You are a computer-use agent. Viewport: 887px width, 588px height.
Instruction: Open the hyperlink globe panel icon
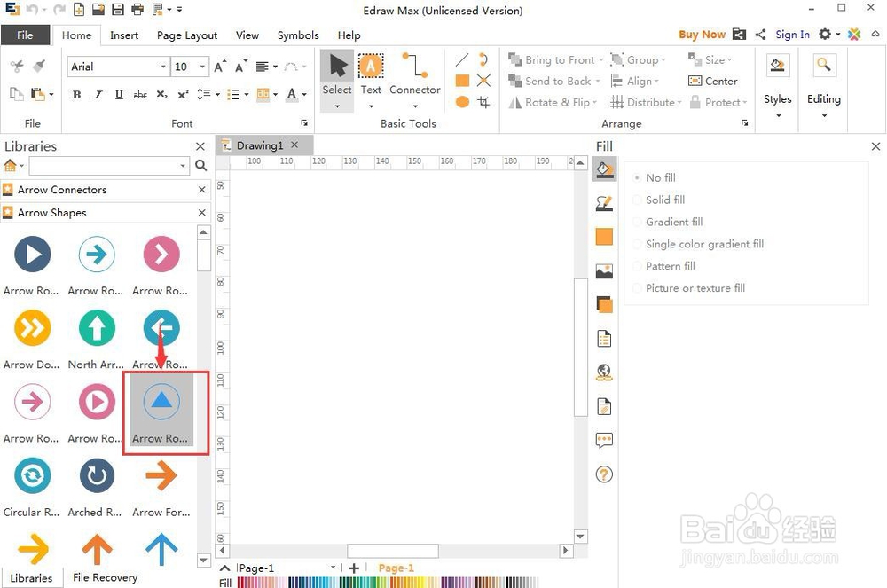pos(604,372)
